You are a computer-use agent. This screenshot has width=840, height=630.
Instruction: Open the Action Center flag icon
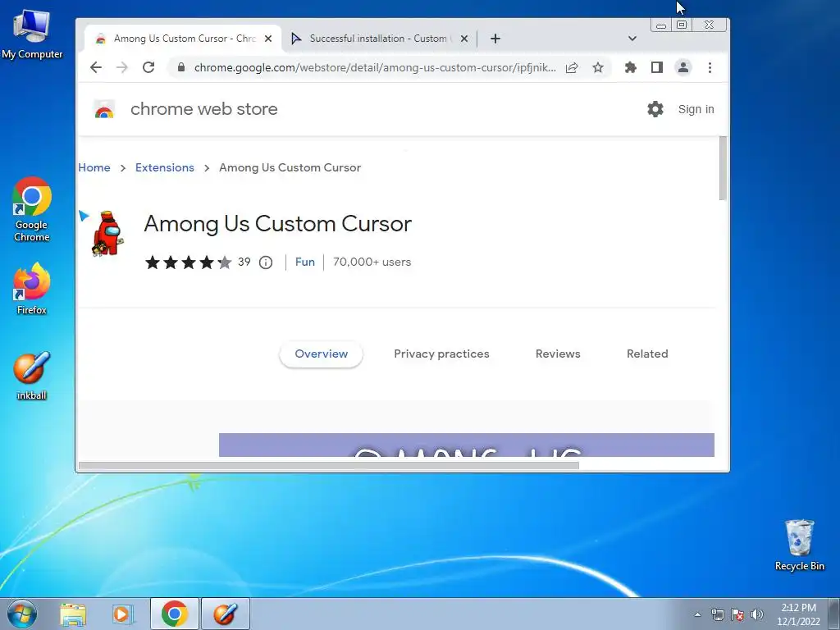pyautogui.click(x=737, y=614)
